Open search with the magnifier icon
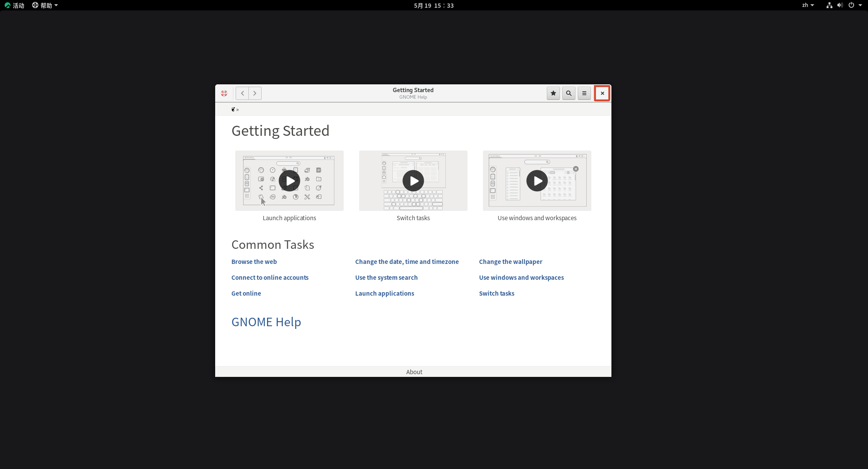868x469 pixels. coord(569,93)
